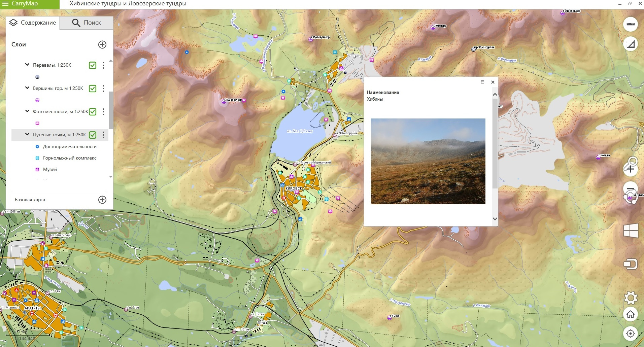
Task: Click the Хибины landscape photo
Action: point(428,161)
